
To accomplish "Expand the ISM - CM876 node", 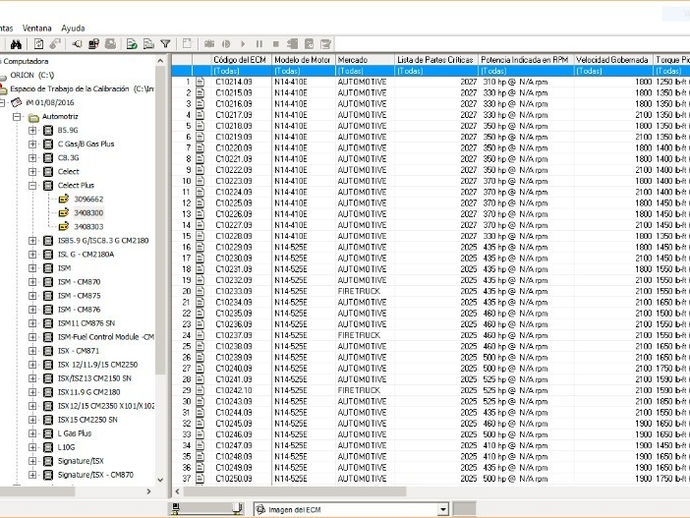I will (x=32, y=310).
